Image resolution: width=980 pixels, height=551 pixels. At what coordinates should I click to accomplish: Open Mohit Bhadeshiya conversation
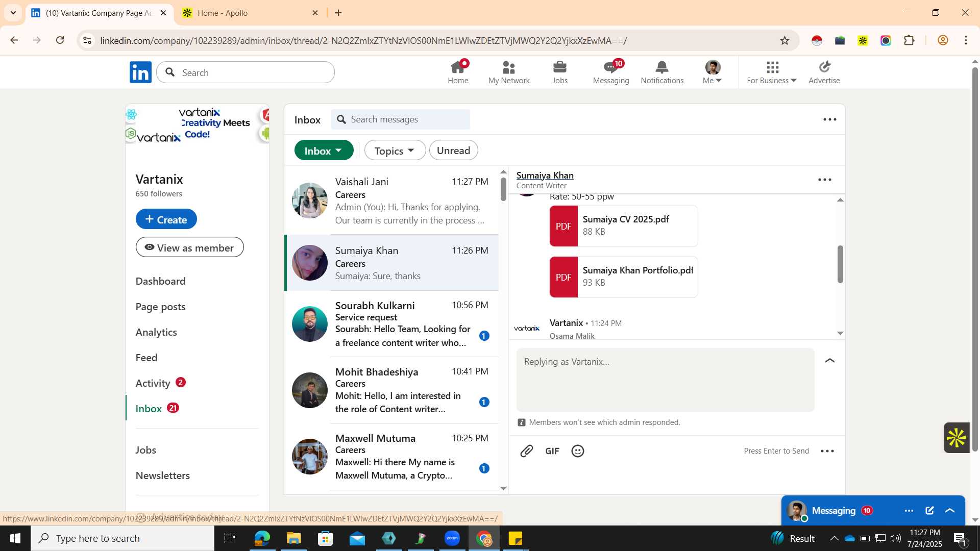pyautogui.click(x=391, y=390)
